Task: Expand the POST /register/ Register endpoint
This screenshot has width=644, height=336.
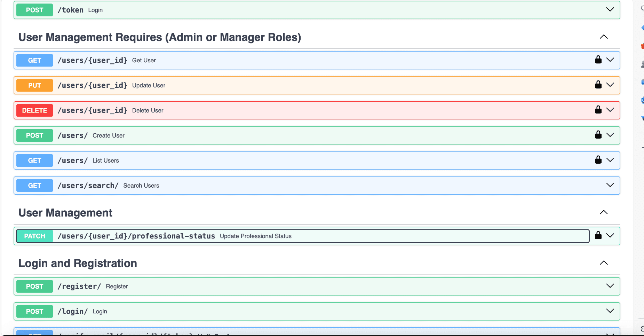Action: click(x=610, y=286)
